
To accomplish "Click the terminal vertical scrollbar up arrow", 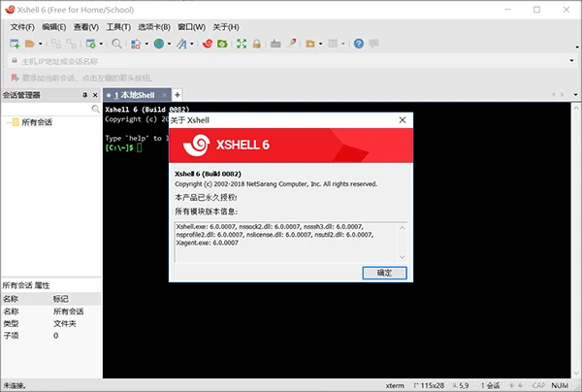I will [576, 108].
